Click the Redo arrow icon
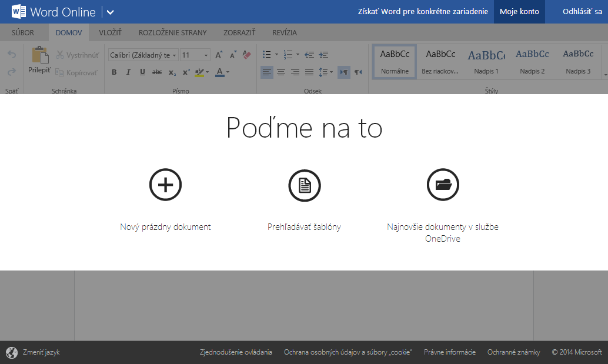Screen dimensions: 608x364 click(11, 72)
